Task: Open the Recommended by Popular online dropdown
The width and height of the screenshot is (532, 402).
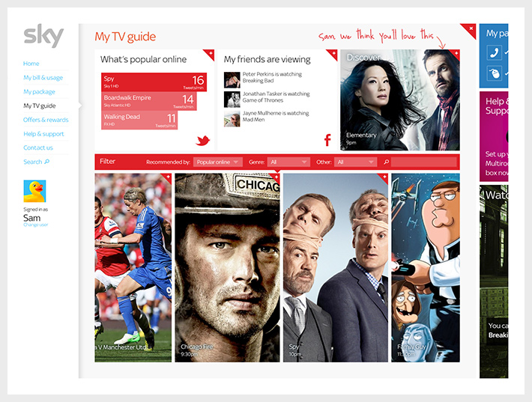Action: click(x=218, y=162)
